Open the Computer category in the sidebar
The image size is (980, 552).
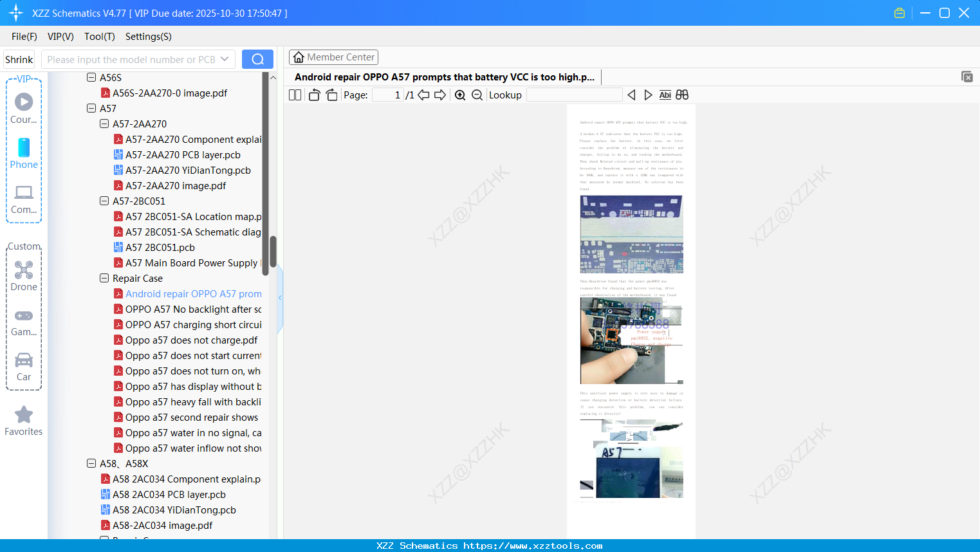click(24, 198)
